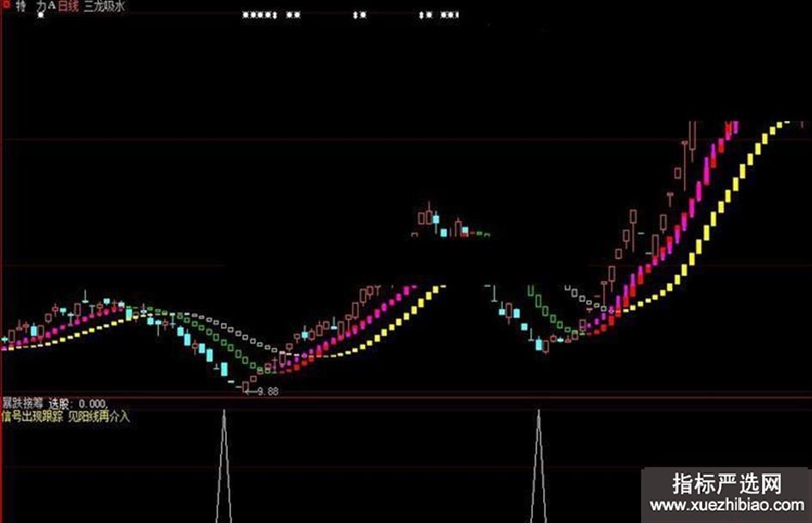Open the www.xuezhibiao.com watermark link

(727, 505)
